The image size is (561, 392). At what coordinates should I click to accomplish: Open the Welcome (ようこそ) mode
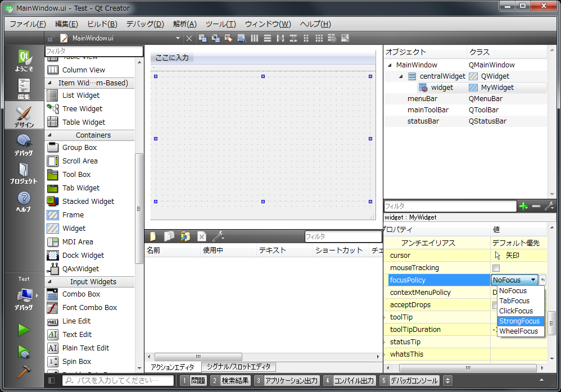24,61
